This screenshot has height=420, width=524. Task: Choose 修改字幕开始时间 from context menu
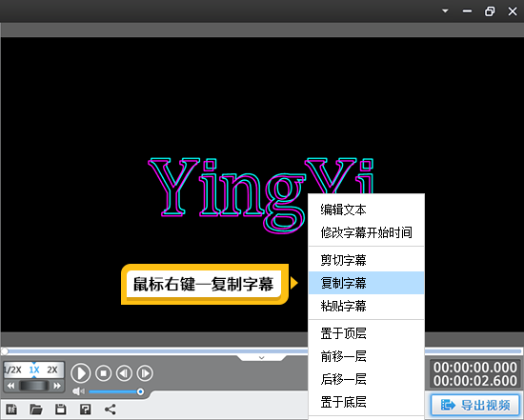(366, 232)
